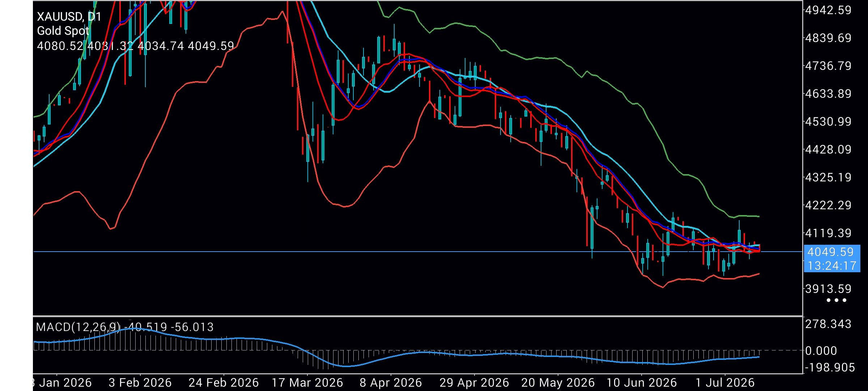
Task: Click MACD scale value 278.343
Action: tap(828, 324)
